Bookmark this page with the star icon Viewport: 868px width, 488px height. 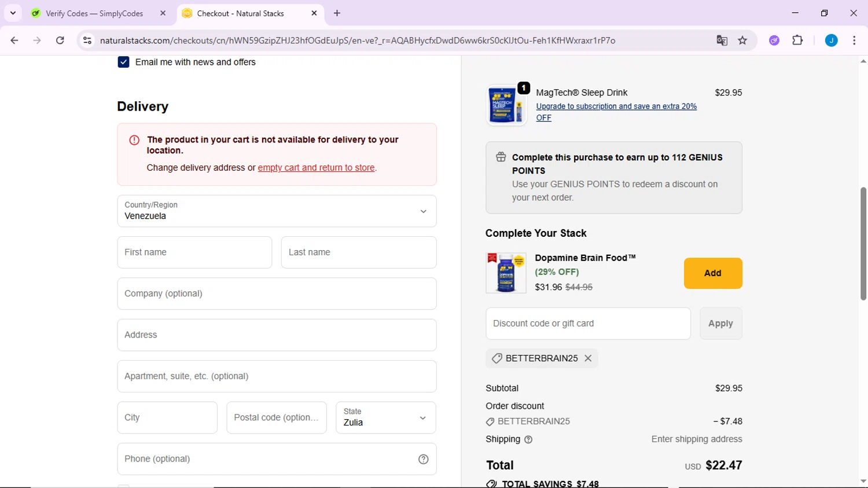(x=742, y=41)
